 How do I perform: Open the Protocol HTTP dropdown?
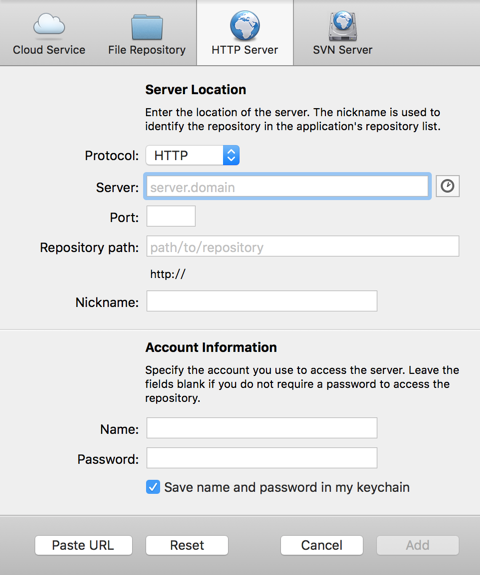click(x=193, y=155)
